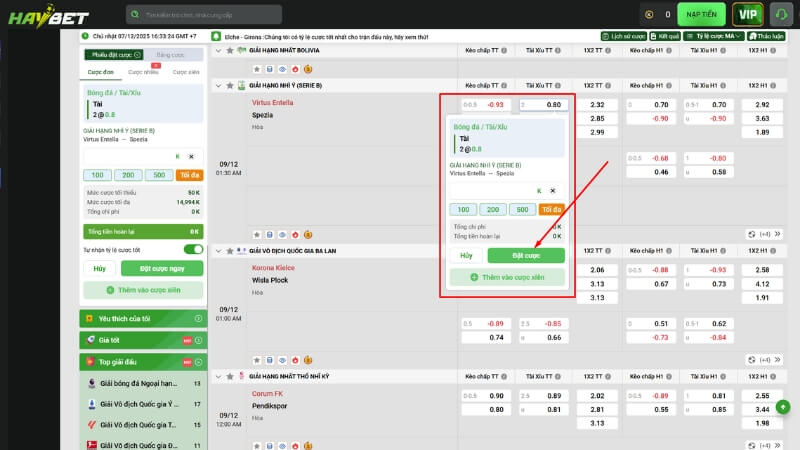Click Tối đa in popup bet slip
The height and width of the screenshot is (450, 800).
552,209
